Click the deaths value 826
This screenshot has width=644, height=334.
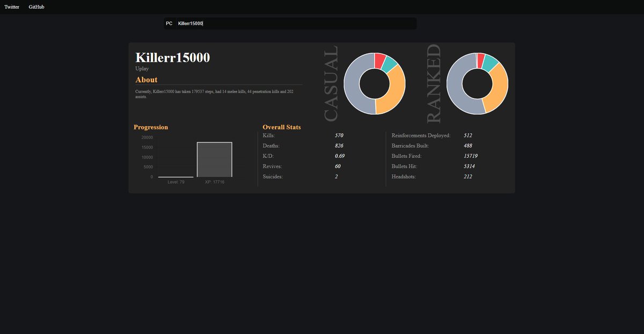tap(339, 146)
